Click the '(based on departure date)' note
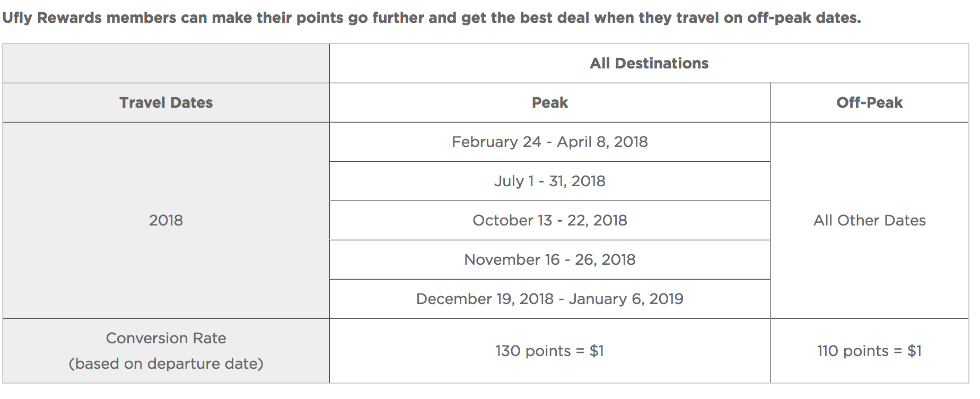This screenshot has height=399, width=980. pyautogui.click(x=166, y=364)
